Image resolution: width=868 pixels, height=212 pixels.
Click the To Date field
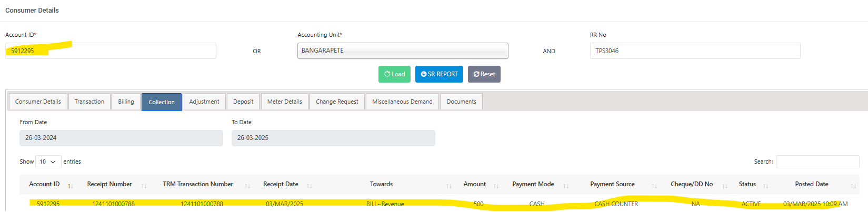(x=333, y=138)
